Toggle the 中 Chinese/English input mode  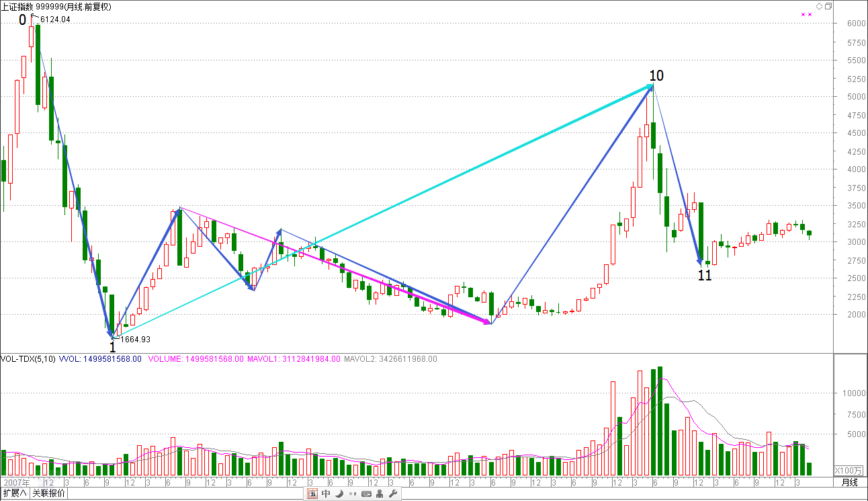(326, 494)
